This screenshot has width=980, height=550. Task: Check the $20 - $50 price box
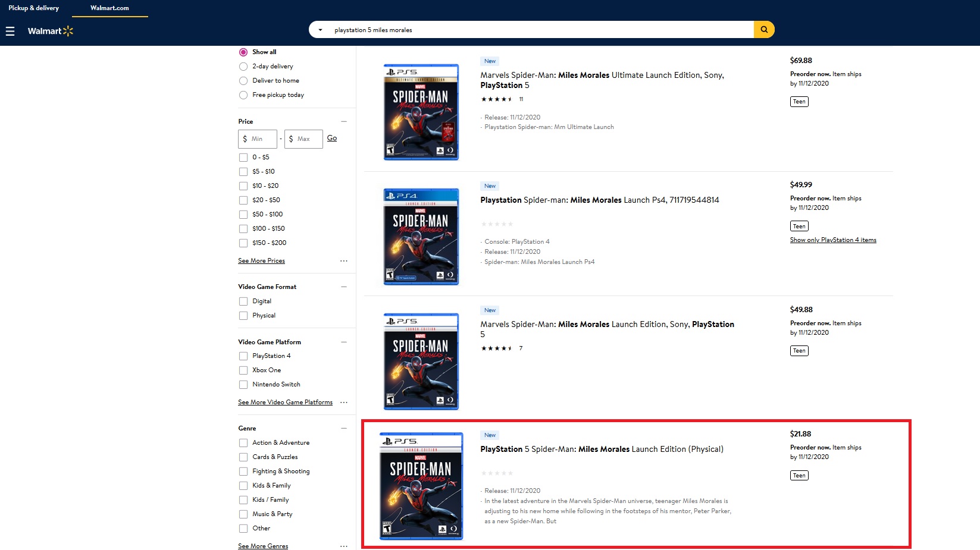coord(243,200)
